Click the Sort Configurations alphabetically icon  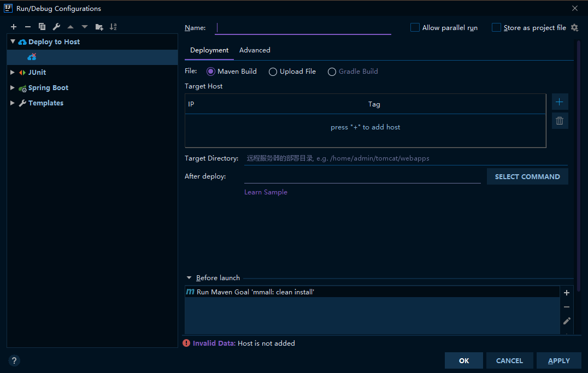coord(113,27)
